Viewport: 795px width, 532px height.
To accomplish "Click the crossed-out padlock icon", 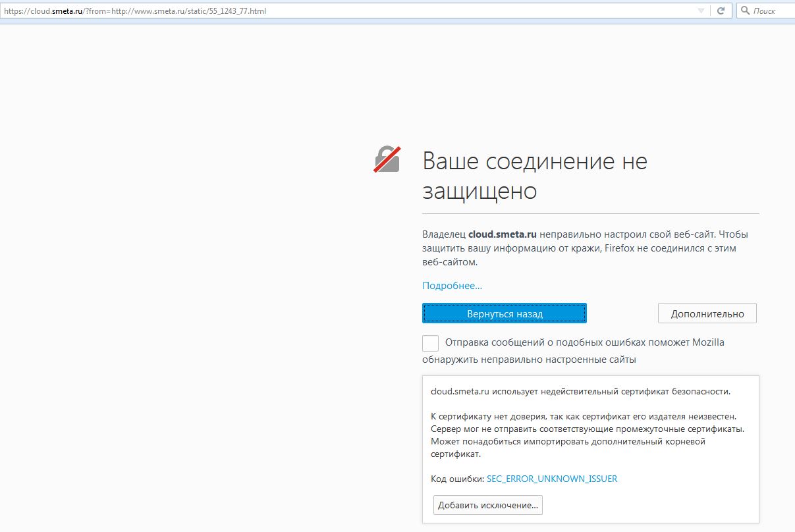I will point(387,160).
